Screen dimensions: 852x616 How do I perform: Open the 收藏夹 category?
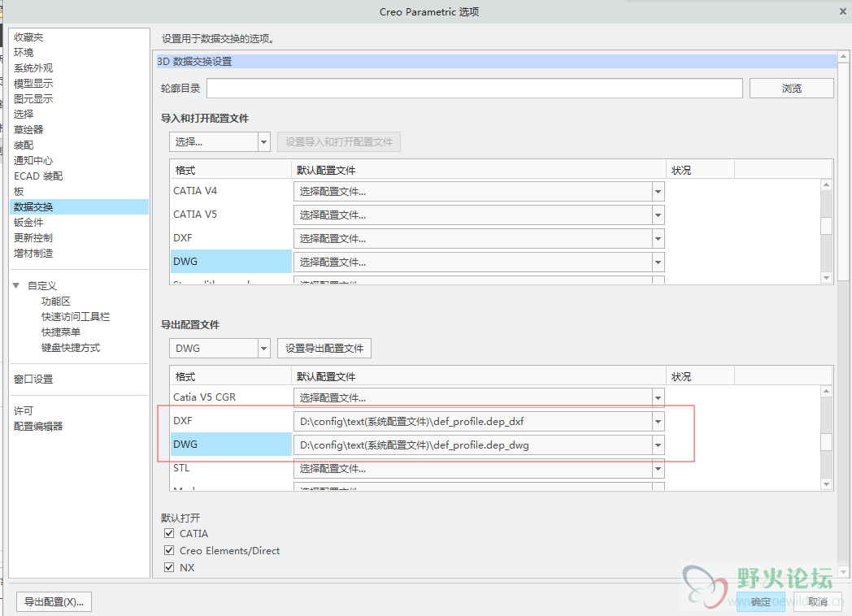(28, 37)
